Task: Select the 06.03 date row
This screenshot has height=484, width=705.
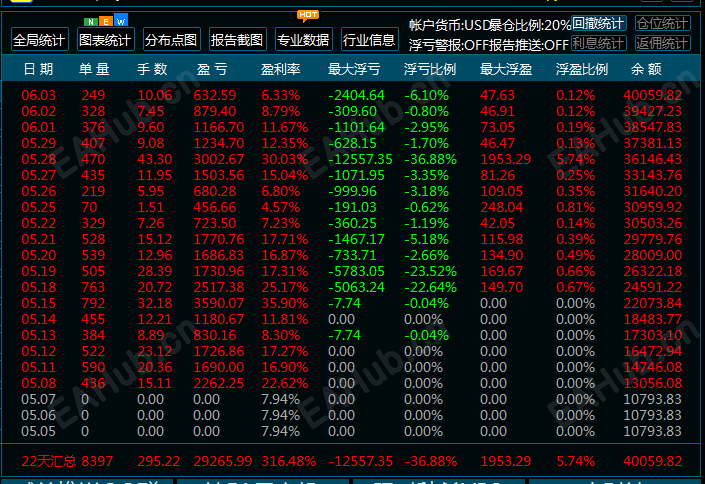Action: [x=352, y=95]
